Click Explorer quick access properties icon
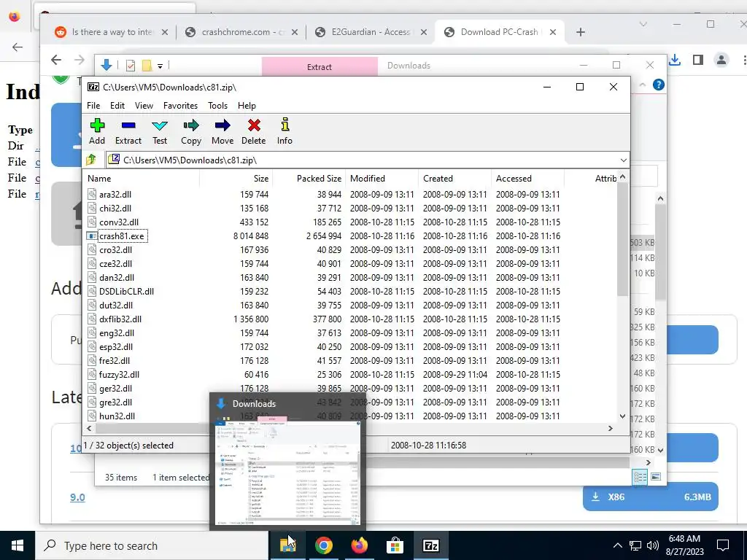 131,66
